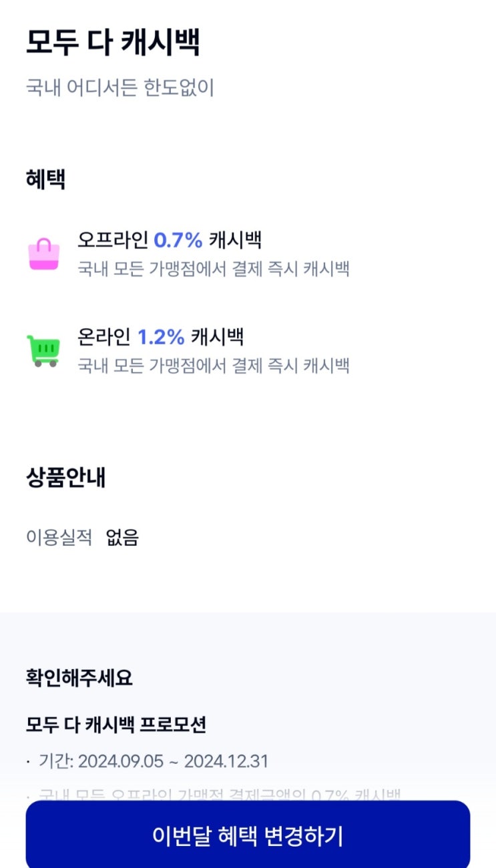Click the 확인해주세요 notice heading

[x=79, y=678]
